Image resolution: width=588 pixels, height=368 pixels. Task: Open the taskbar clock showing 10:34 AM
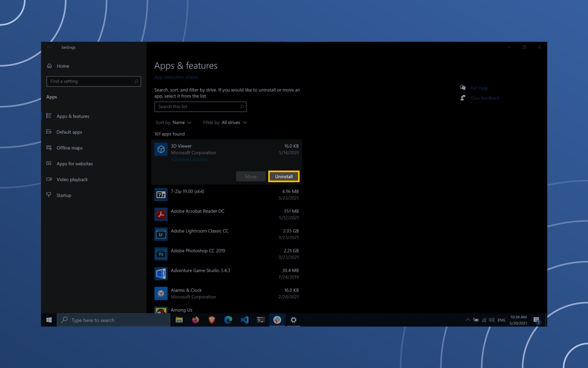point(519,320)
